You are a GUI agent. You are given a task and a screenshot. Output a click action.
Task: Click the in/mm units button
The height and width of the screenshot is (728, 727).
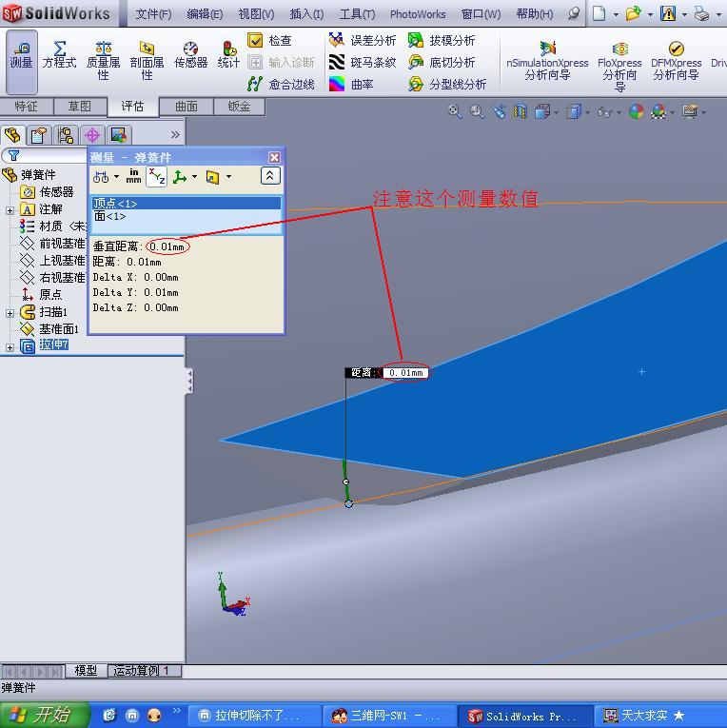133,176
